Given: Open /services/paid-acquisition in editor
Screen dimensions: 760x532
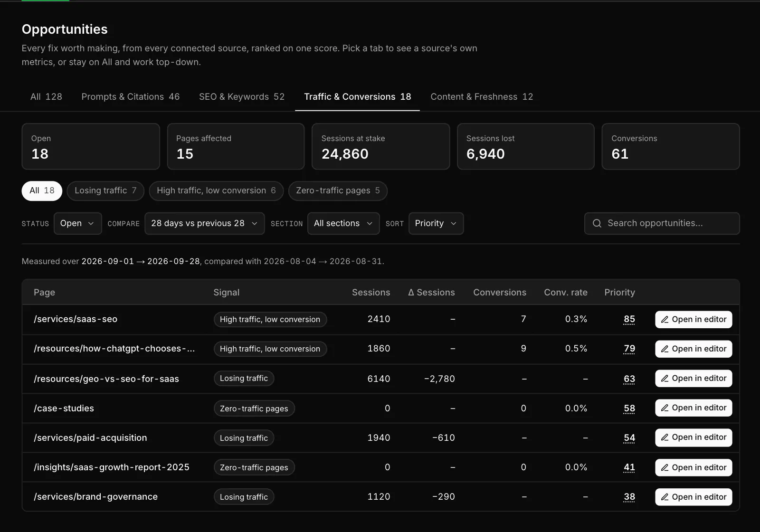Looking at the screenshot, I should tap(693, 437).
